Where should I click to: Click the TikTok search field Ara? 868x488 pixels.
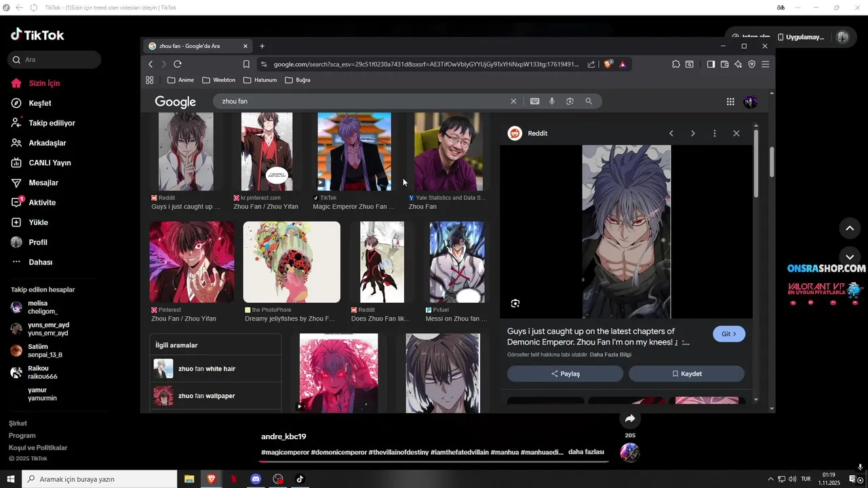click(54, 60)
